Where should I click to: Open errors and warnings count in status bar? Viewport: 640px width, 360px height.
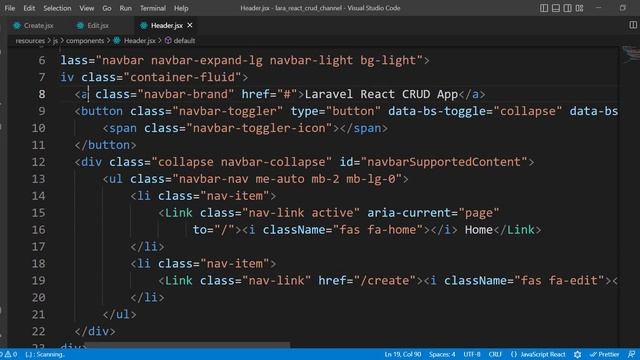point(9,354)
